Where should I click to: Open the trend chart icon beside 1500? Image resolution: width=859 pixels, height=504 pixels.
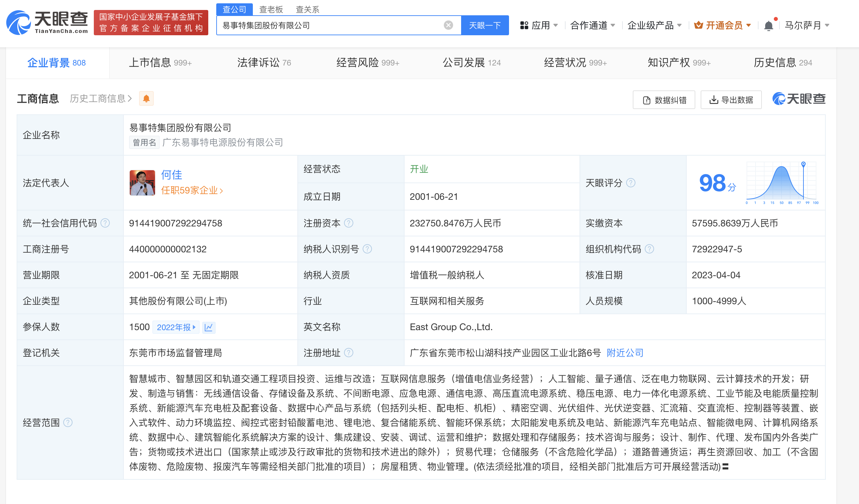209,327
